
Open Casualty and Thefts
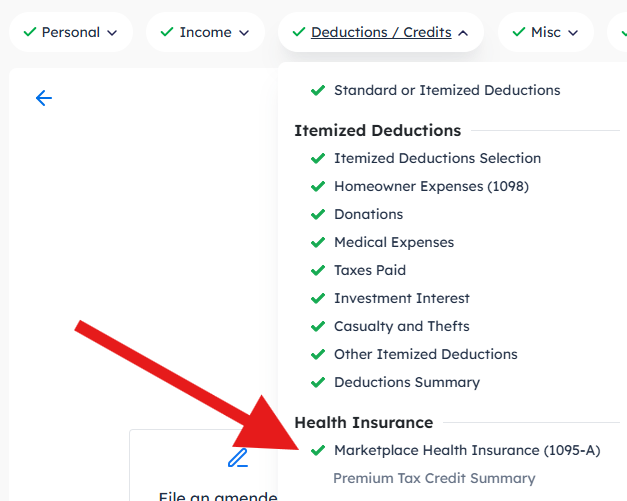coord(401,326)
